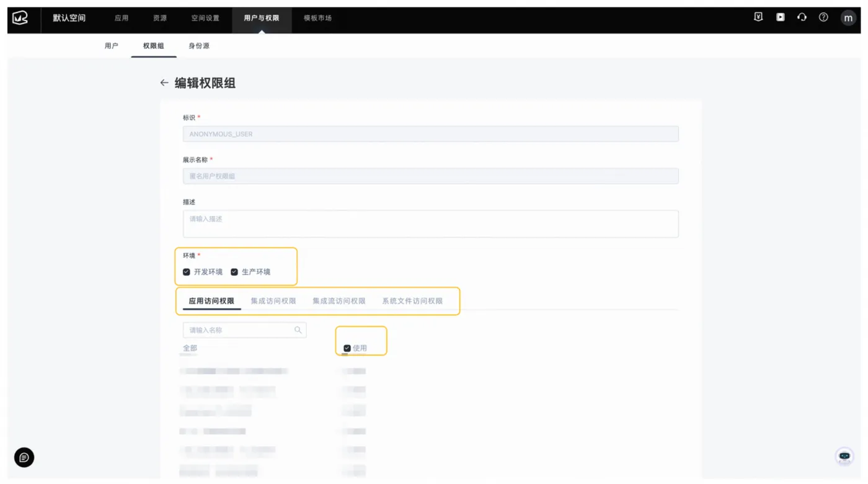Click the 标识 field with ANONYMOUS_USER

(431, 134)
